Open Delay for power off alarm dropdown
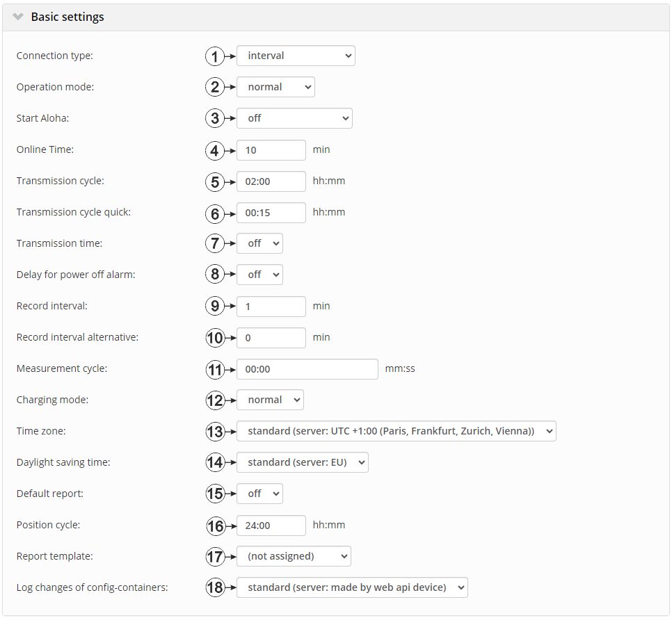The image size is (672, 618). 259,275
